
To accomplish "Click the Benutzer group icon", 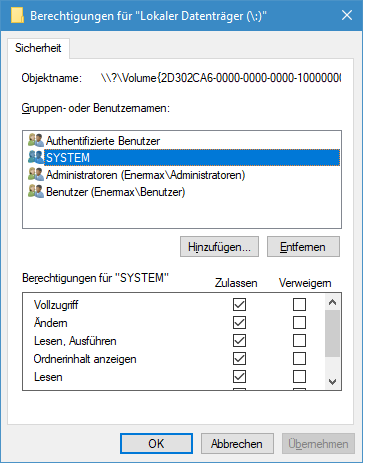I will coord(36,191).
